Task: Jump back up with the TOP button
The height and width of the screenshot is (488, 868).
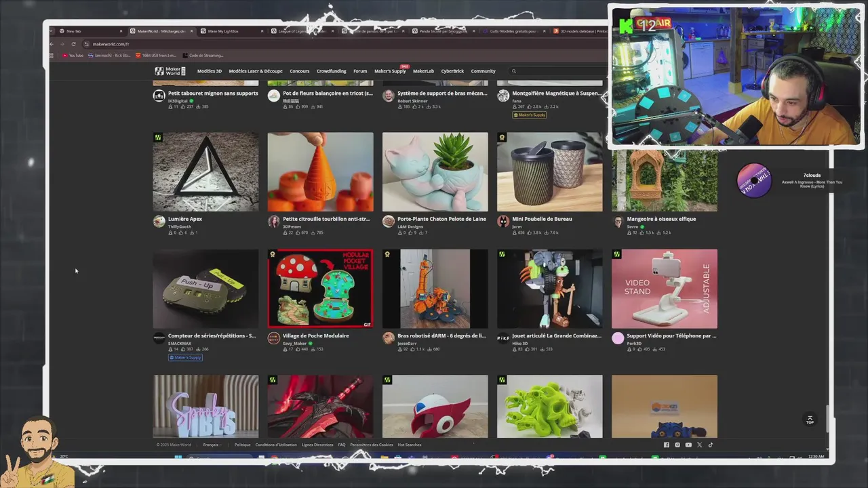Action: click(x=809, y=420)
